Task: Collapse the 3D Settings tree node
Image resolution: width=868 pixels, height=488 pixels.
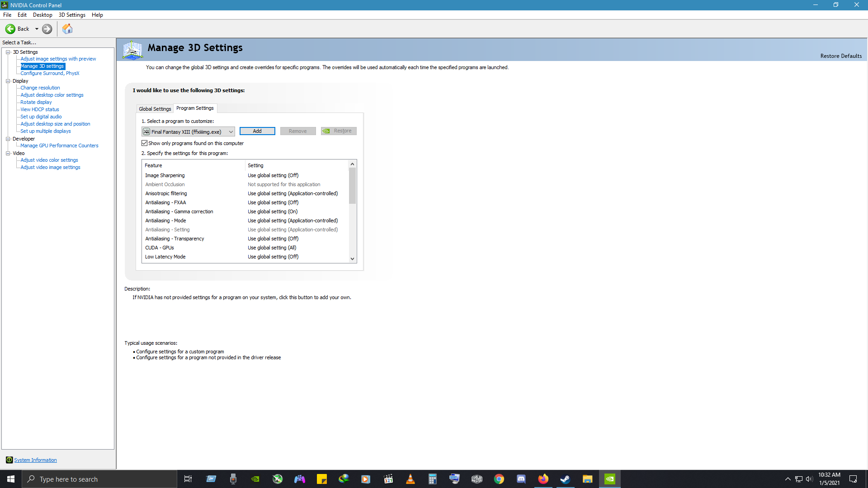Action: point(8,52)
